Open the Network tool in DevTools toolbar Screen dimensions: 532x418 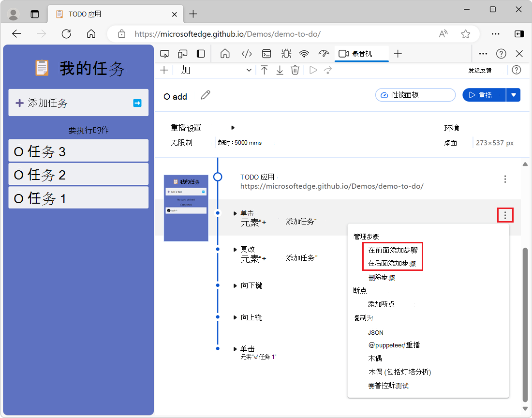point(304,54)
